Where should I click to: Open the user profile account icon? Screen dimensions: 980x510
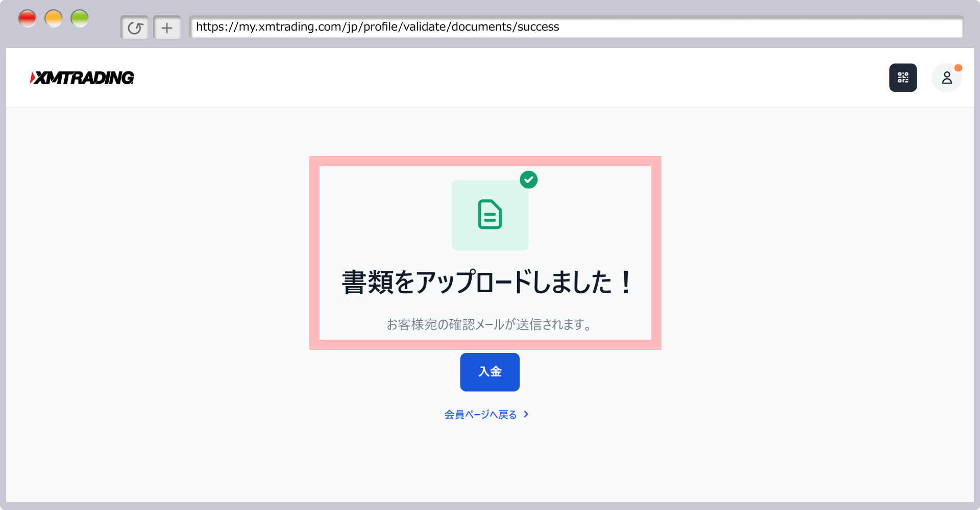coord(946,78)
